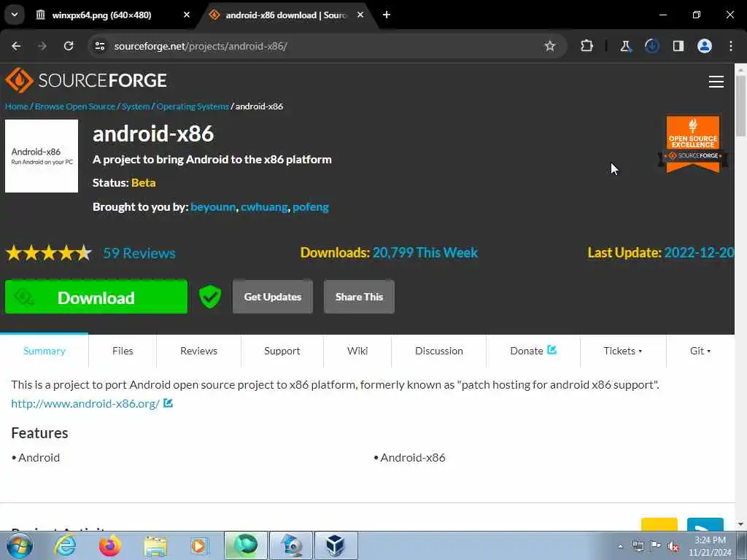Reload the SourceForge page
Viewport: 747px width, 560px height.
tap(69, 46)
